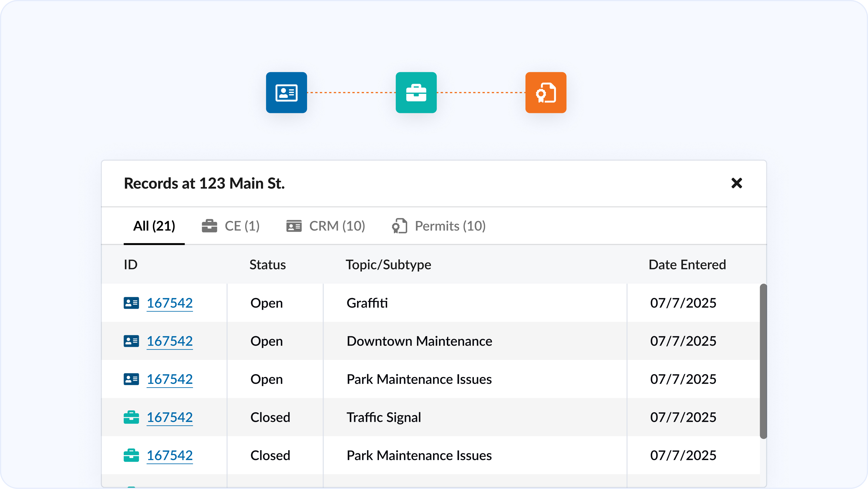
Task: Select the CRM (10) tab
Action: [x=326, y=226]
